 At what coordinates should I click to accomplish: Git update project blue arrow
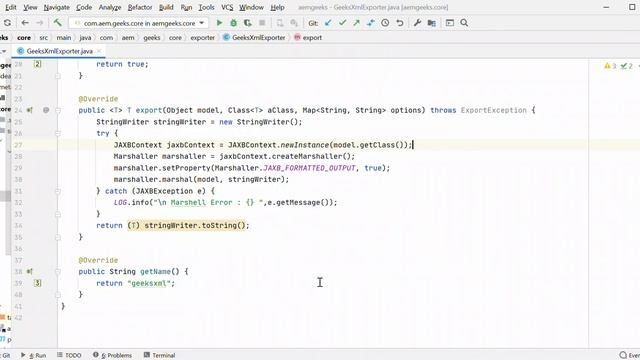click(x=328, y=23)
